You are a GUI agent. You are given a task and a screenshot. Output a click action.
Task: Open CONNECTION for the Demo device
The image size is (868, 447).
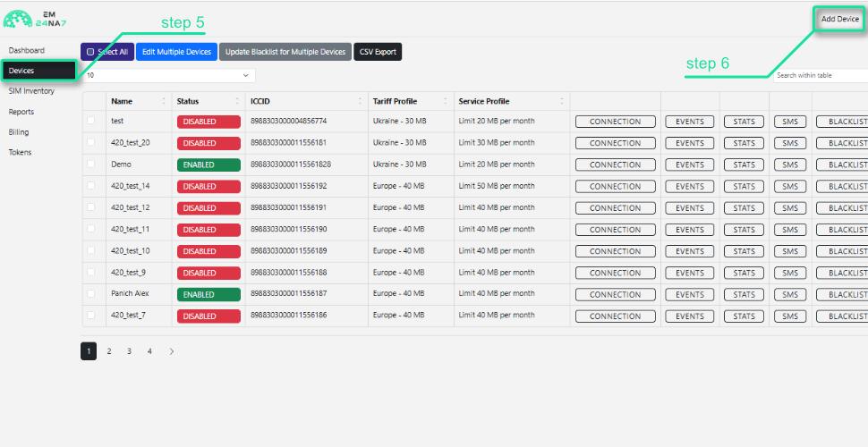(x=615, y=164)
